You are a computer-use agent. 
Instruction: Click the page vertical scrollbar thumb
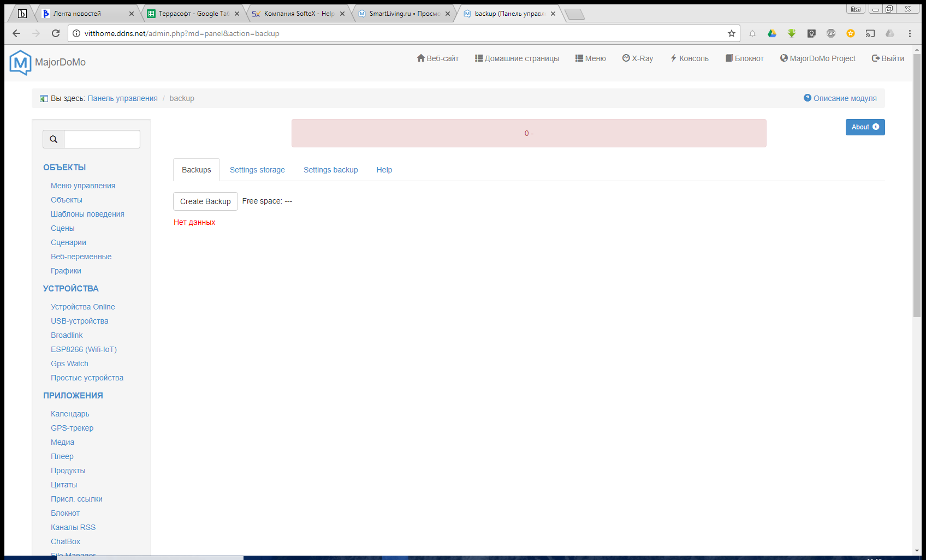[x=917, y=186]
